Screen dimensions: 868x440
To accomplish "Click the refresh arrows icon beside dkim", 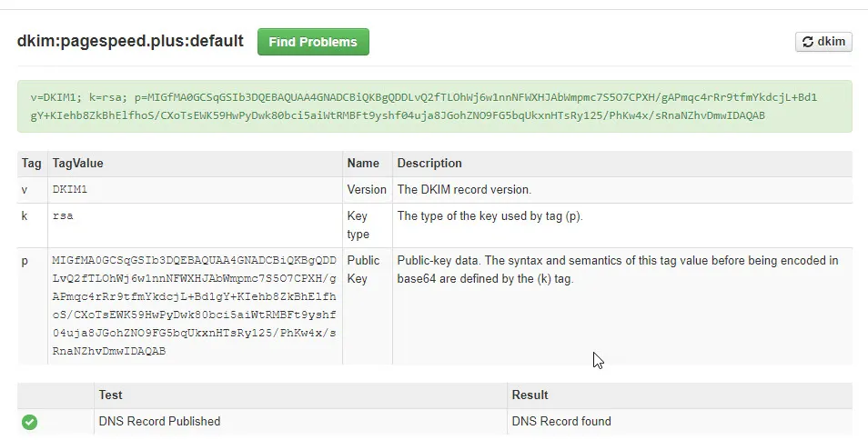I will point(808,42).
